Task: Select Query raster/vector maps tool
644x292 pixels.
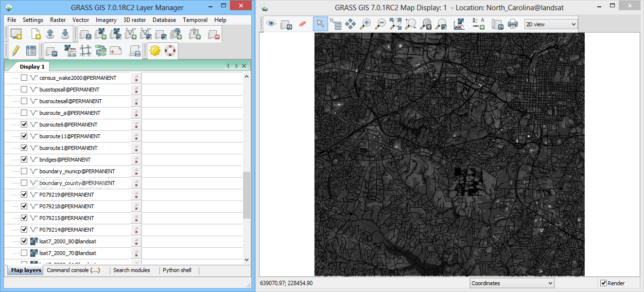Action: point(335,23)
